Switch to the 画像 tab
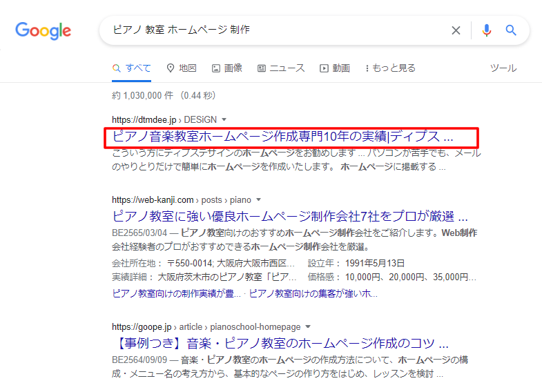The height and width of the screenshot is (392, 542). pyautogui.click(x=226, y=68)
